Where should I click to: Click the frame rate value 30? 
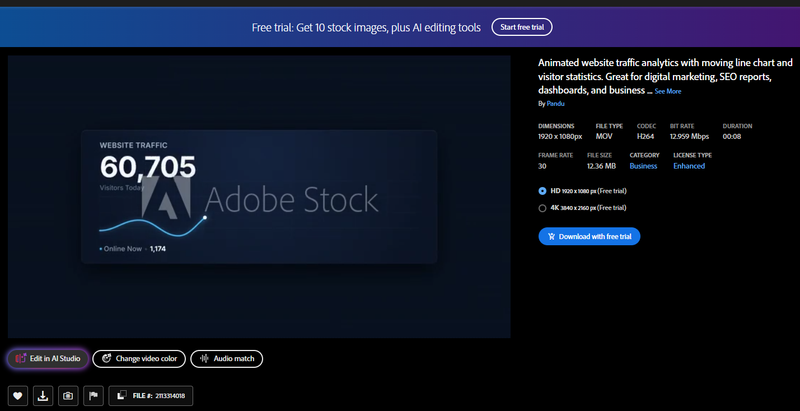click(542, 166)
